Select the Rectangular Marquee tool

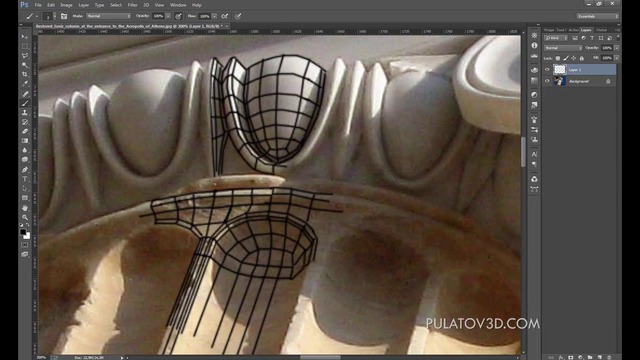point(25,46)
